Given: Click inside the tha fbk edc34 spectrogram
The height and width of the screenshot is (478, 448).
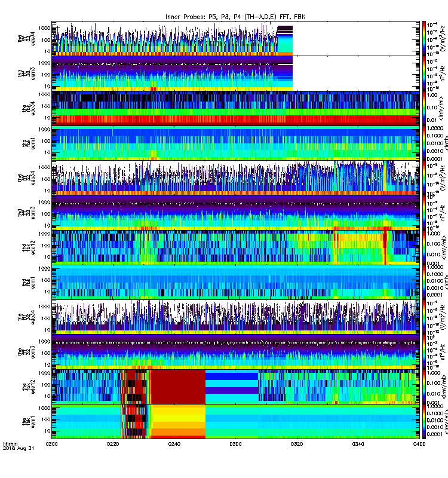Looking at the screenshot, I should pyautogui.click(x=235, y=108).
